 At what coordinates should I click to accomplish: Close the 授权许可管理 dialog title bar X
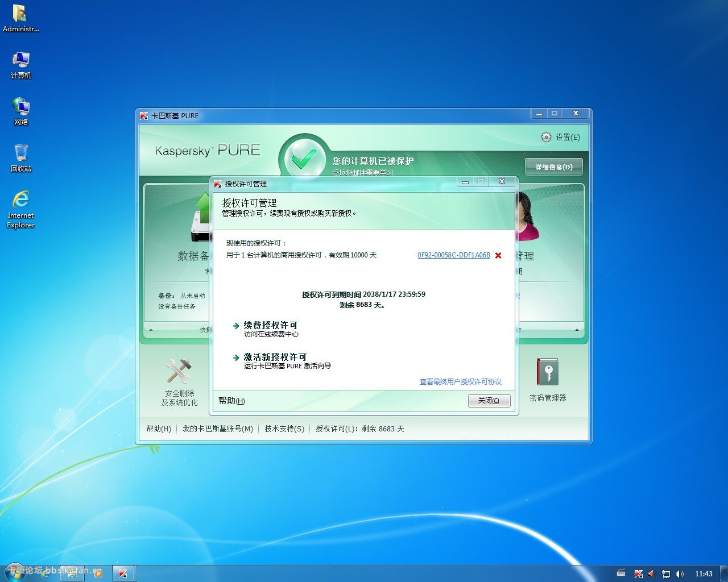coord(502,182)
